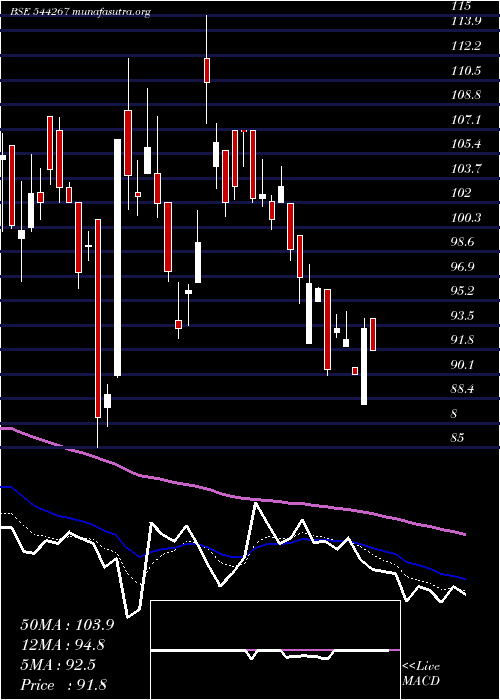Click the 98.6 price axis label

point(463,242)
